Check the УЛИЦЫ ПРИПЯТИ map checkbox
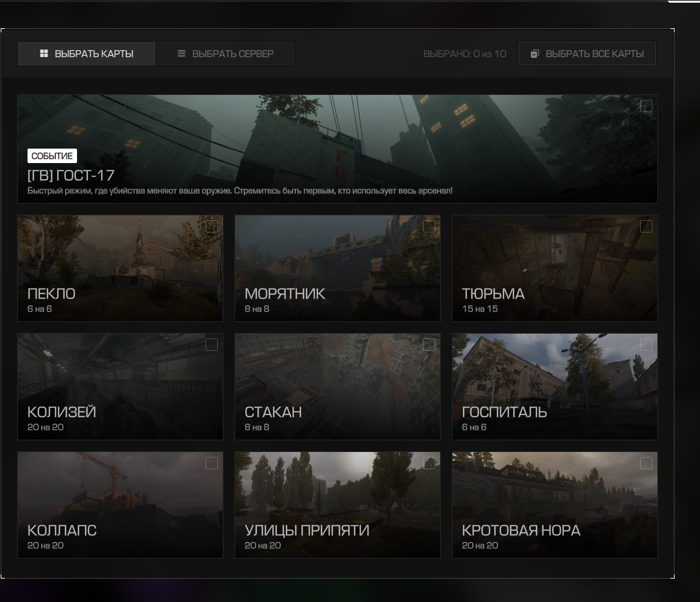700x602 pixels. [x=429, y=463]
